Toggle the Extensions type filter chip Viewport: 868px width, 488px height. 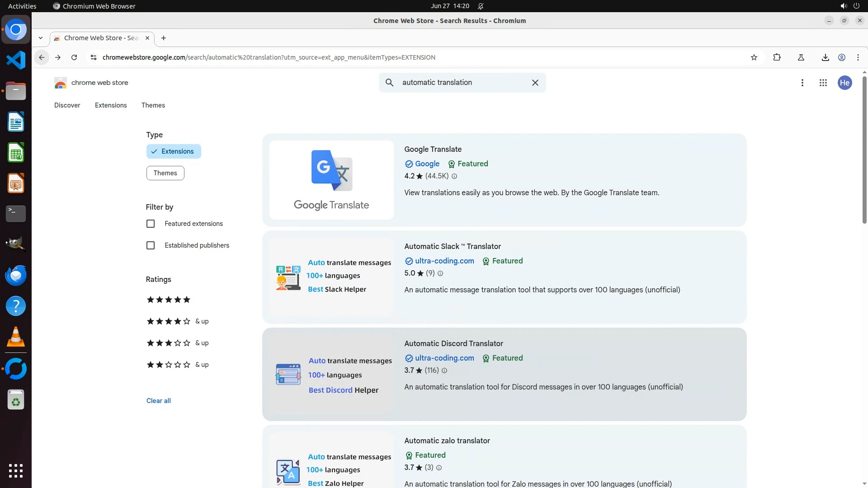173,151
